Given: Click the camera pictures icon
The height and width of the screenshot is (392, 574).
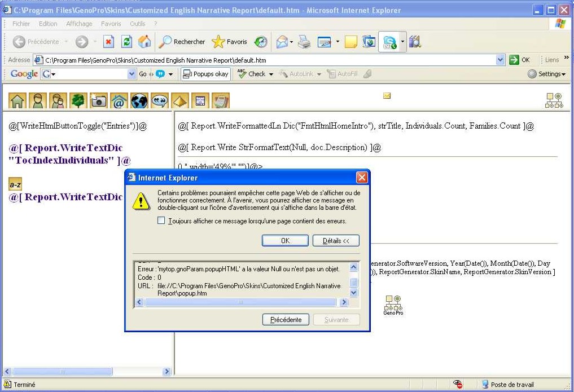Looking at the screenshot, I should [99, 100].
